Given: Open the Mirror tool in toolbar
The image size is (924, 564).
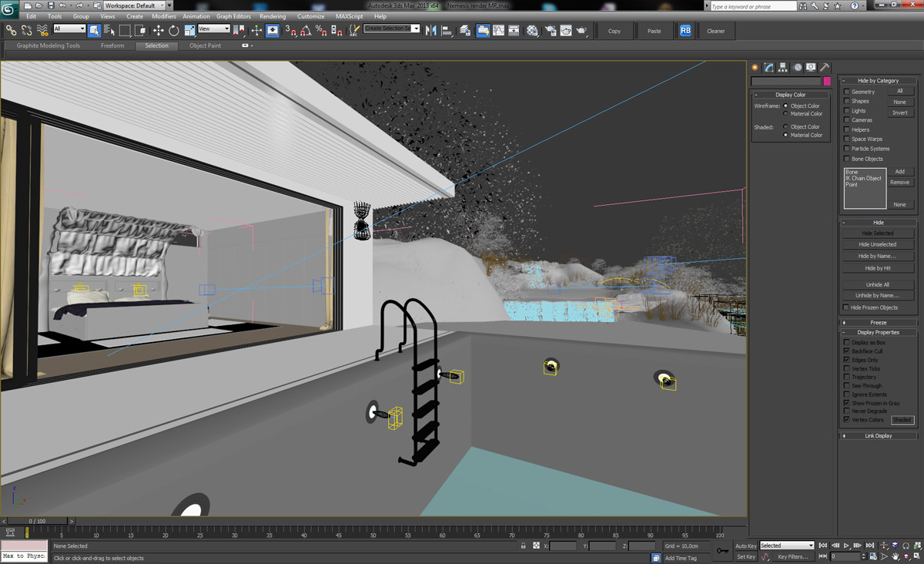Looking at the screenshot, I should tap(430, 31).
